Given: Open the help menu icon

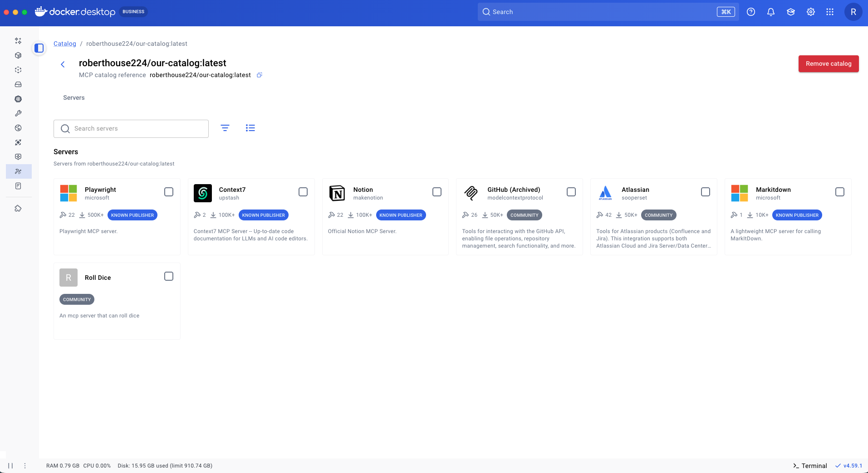Looking at the screenshot, I should (x=751, y=12).
